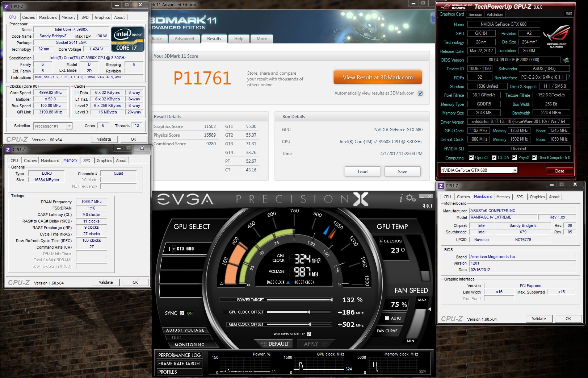Click the CPU-Z icon in the Memory window title
This screenshot has height=378, width=588.
point(8,149)
